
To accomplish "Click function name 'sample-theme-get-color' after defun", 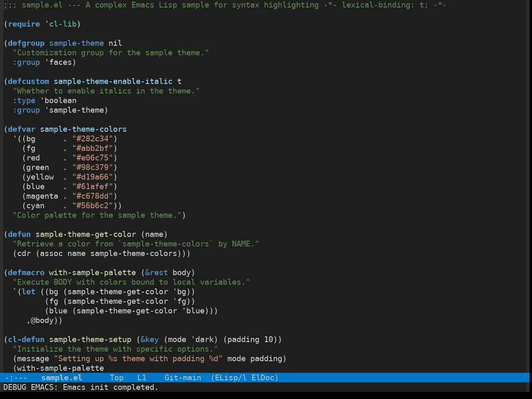I will coord(86,234).
